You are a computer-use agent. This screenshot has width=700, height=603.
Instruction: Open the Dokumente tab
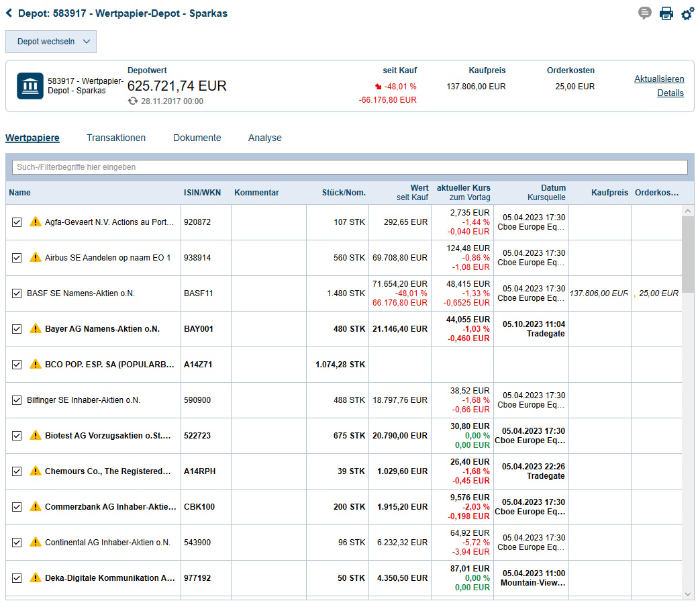coord(197,138)
